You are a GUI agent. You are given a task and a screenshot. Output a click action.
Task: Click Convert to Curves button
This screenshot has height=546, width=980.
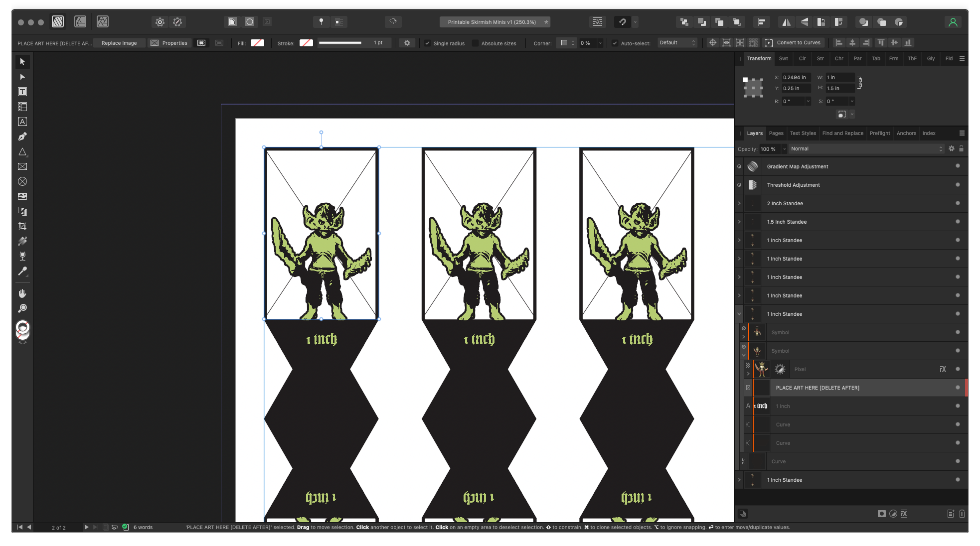(794, 43)
